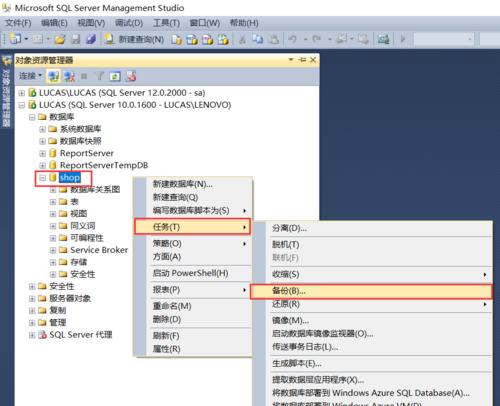Image resolution: width=500 pixels, height=406 pixels.
Task: Choose 启动 PowerShell(H)
Action: click(199, 273)
